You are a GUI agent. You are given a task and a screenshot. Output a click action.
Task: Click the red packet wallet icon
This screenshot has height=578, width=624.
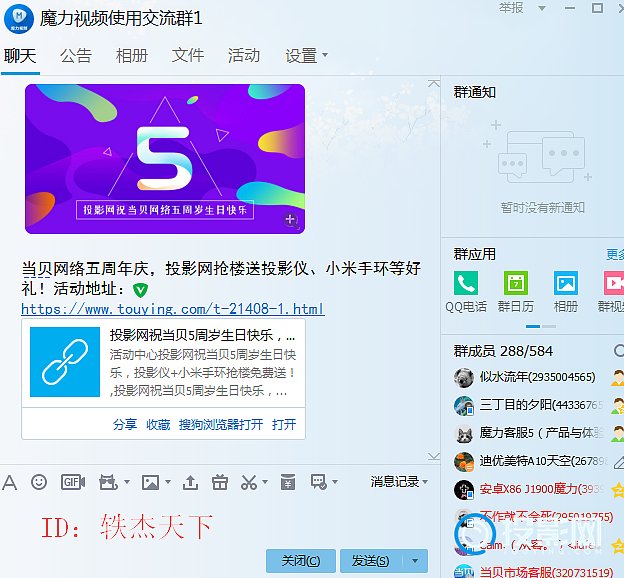point(288,482)
